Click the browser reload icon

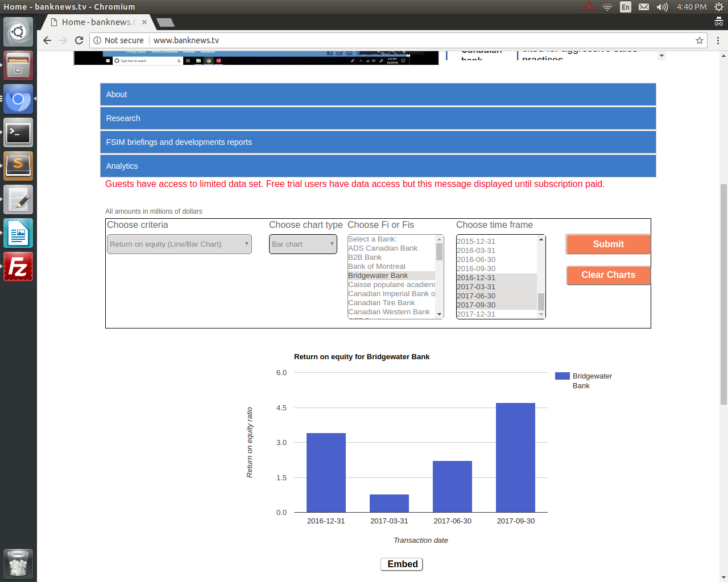[79, 40]
